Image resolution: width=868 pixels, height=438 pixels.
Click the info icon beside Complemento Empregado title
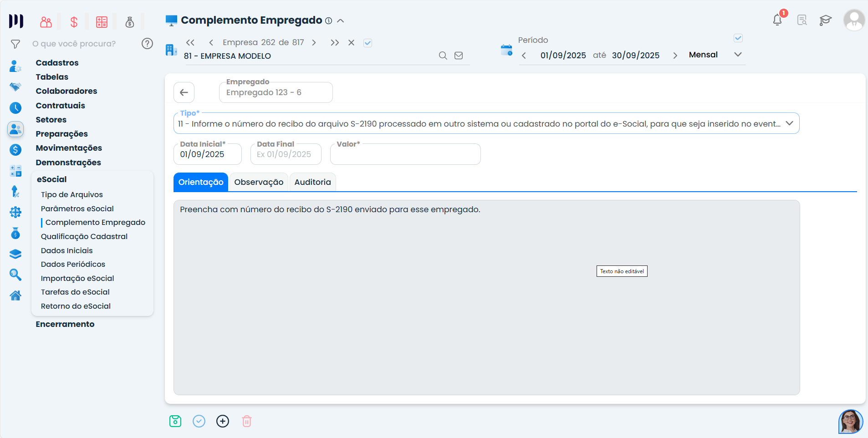pos(328,20)
